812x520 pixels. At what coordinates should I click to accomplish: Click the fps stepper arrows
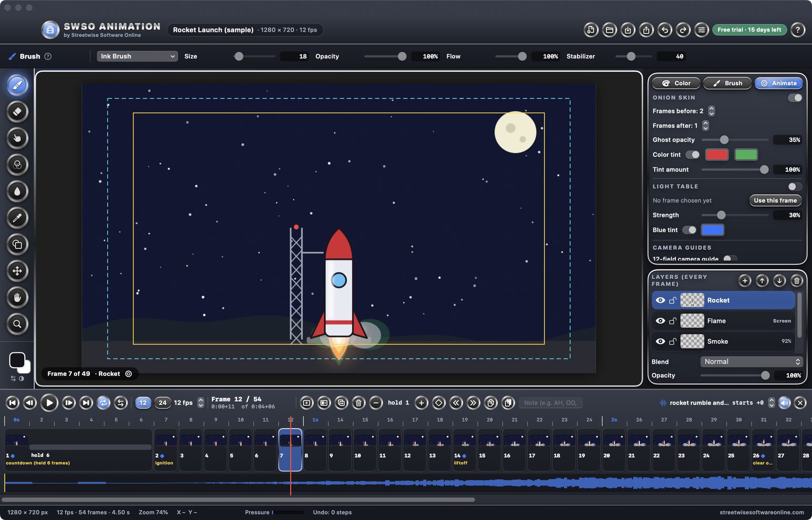[x=201, y=403]
